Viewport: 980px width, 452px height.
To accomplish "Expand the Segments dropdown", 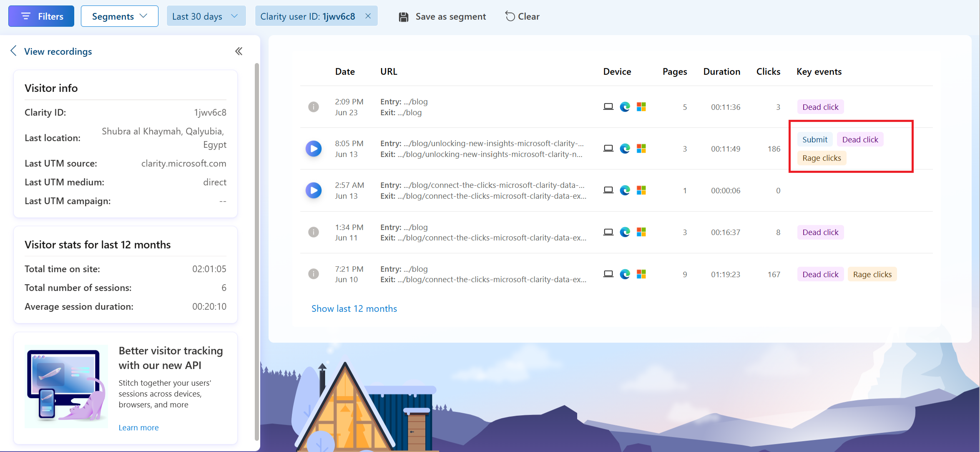I will pos(119,16).
